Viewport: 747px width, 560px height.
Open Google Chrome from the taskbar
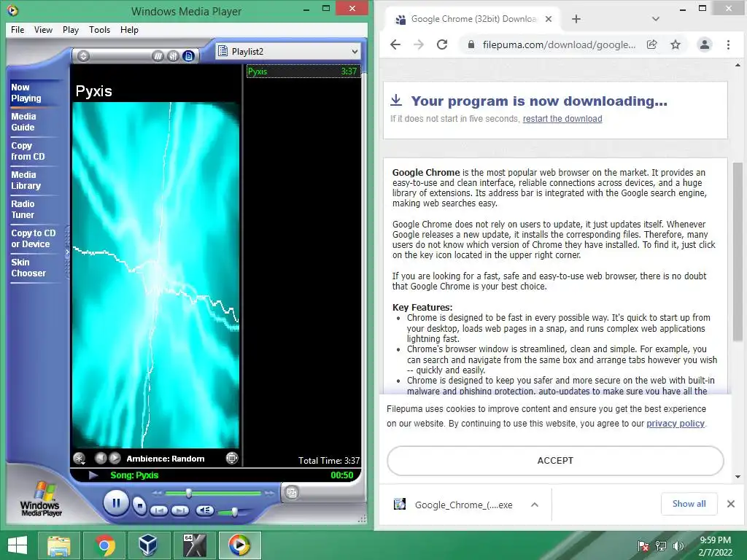[104, 545]
